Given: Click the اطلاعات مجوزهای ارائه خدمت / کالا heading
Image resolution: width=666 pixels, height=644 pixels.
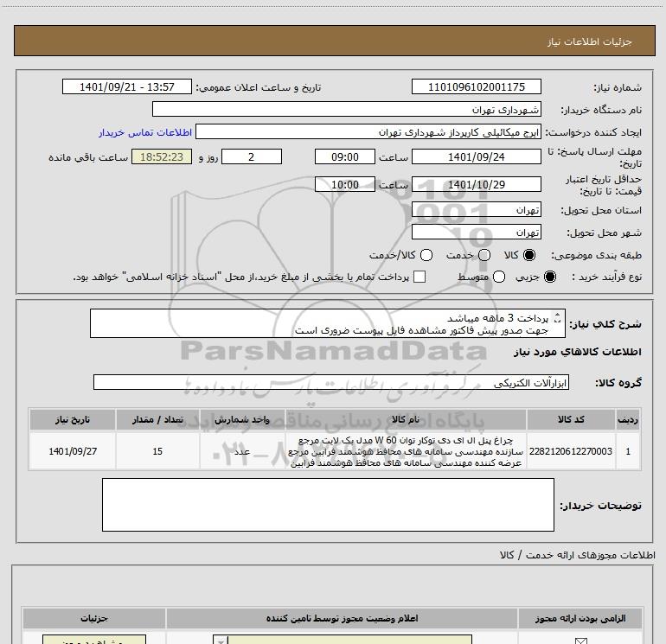Looking at the screenshot, I should pos(577,555).
